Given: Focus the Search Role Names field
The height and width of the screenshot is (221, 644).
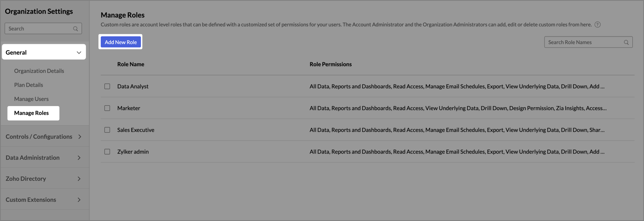Looking at the screenshot, I should tap(588, 42).
